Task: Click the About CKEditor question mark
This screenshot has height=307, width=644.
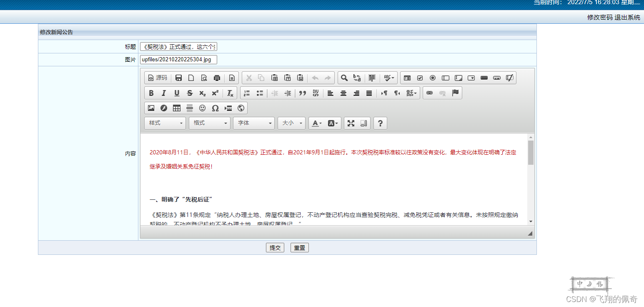Action: coord(380,123)
